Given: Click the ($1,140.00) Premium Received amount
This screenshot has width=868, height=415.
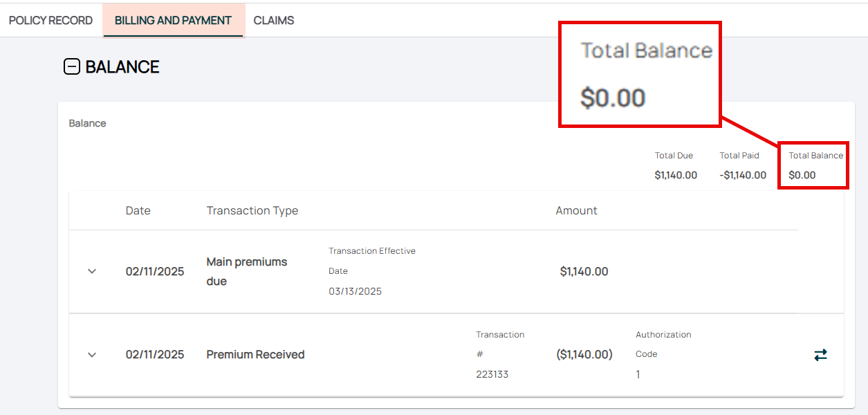Looking at the screenshot, I should (x=584, y=355).
